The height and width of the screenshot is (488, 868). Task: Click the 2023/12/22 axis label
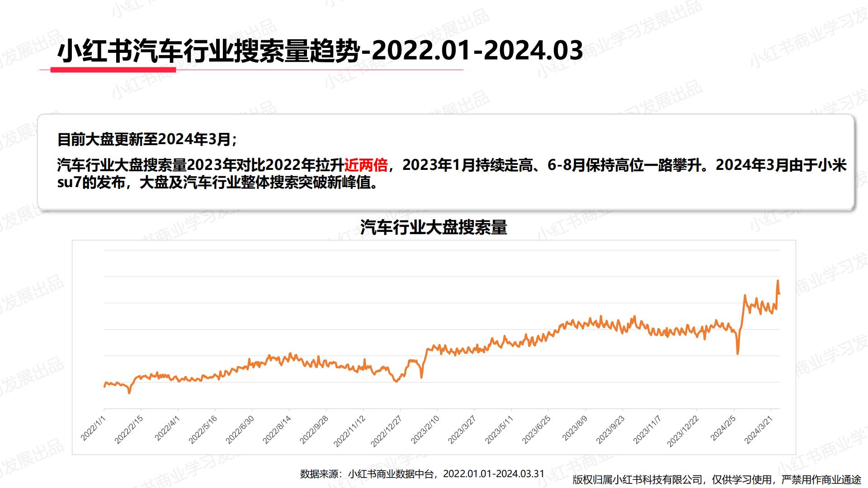pyautogui.click(x=683, y=432)
